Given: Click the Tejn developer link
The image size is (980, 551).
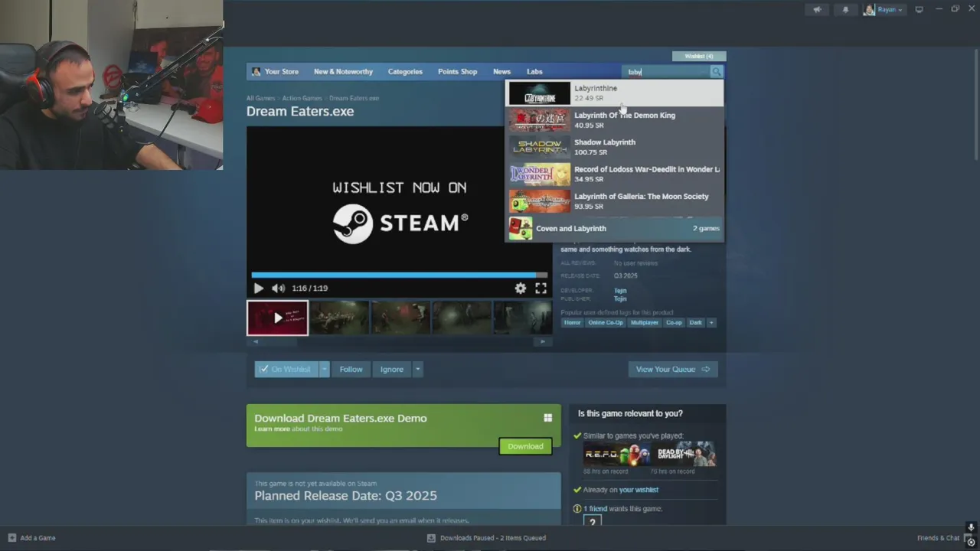Looking at the screenshot, I should tap(620, 291).
